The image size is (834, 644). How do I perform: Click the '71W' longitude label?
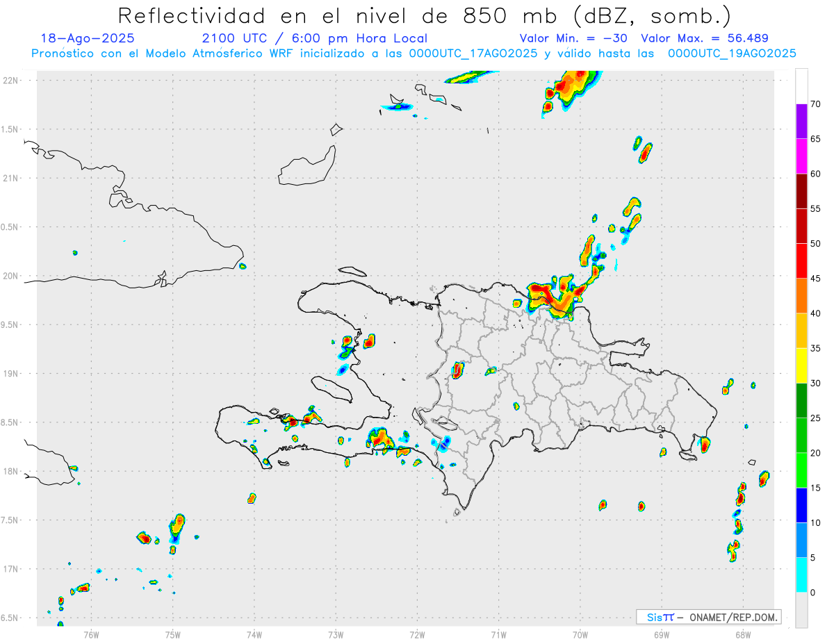[498, 634]
